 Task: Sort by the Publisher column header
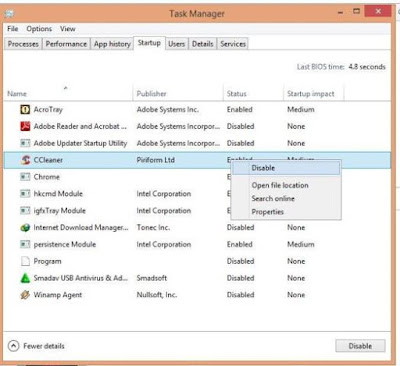[x=178, y=93]
